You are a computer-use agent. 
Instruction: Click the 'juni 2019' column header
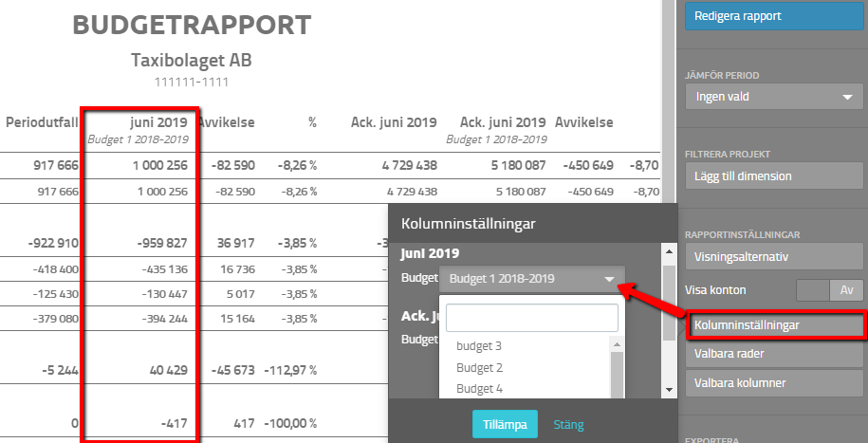(158, 122)
